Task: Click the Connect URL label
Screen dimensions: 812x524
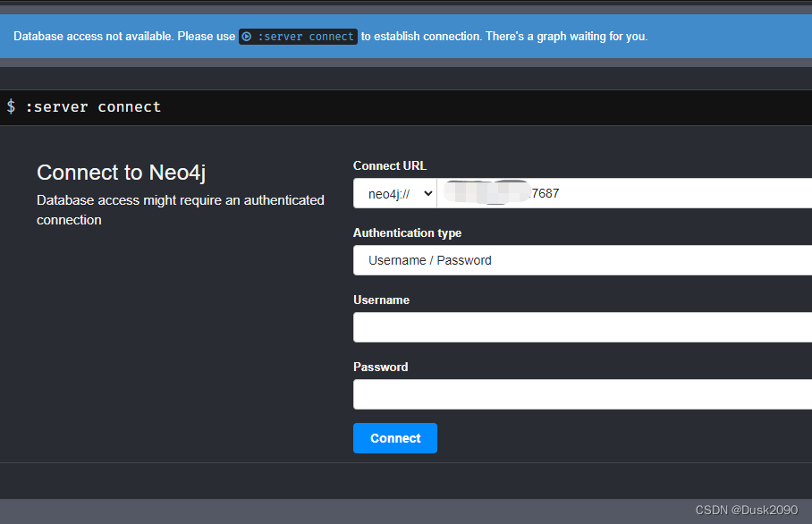Action: (x=389, y=165)
